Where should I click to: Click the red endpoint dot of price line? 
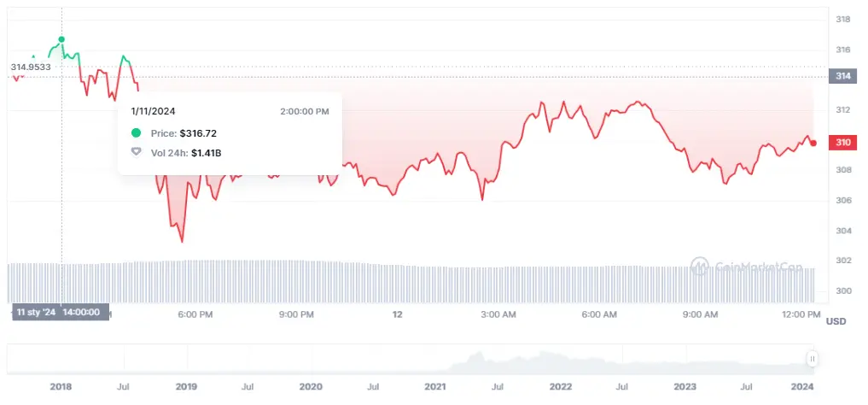point(813,143)
